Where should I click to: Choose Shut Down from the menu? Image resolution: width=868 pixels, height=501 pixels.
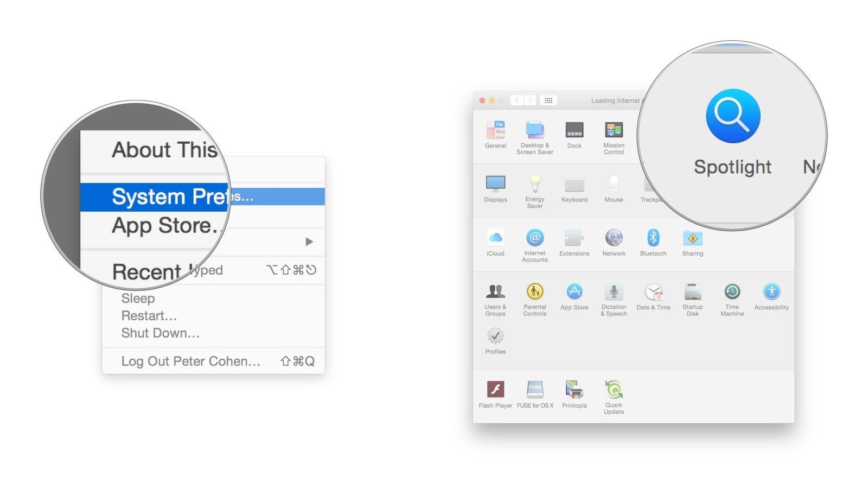[x=161, y=333]
